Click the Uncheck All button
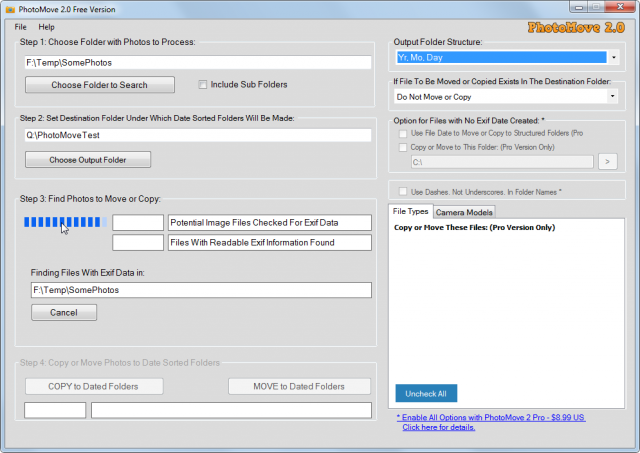 (x=426, y=393)
